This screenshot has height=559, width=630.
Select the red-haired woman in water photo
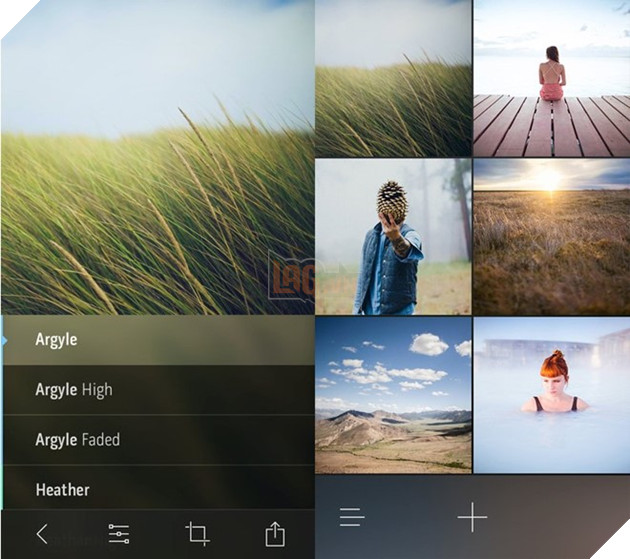(552, 395)
